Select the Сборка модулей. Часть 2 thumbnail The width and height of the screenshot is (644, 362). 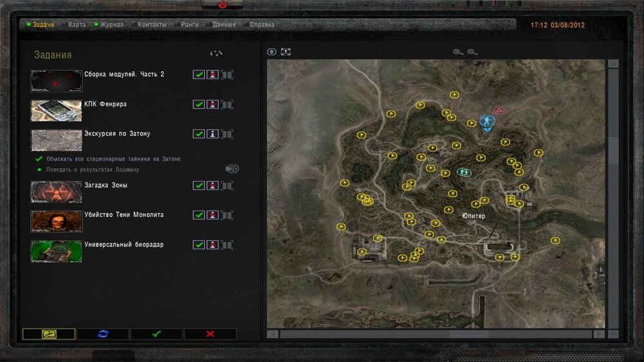[x=56, y=81]
